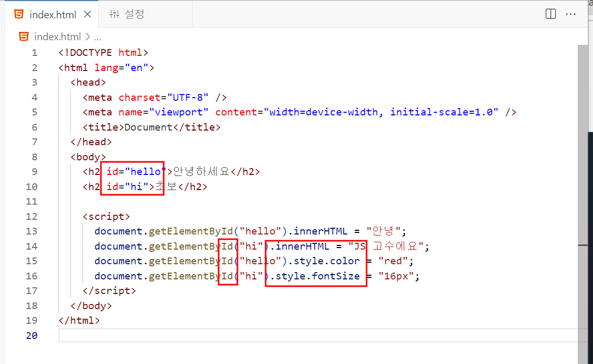This screenshot has height=364, width=593.
Task: Click line number 1 in the gutter
Action: click(x=35, y=53)
